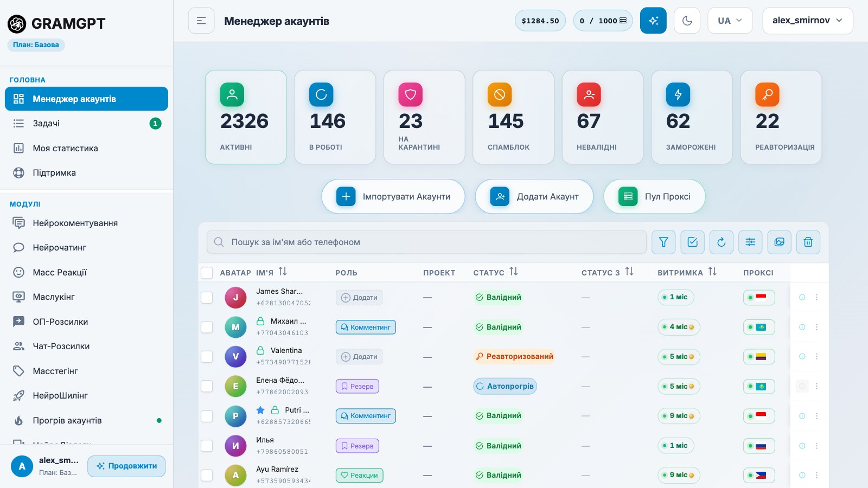This screenshot has height=488, width=868.
Task: Open the column settings sliders icon
Action: pos(750,242)
